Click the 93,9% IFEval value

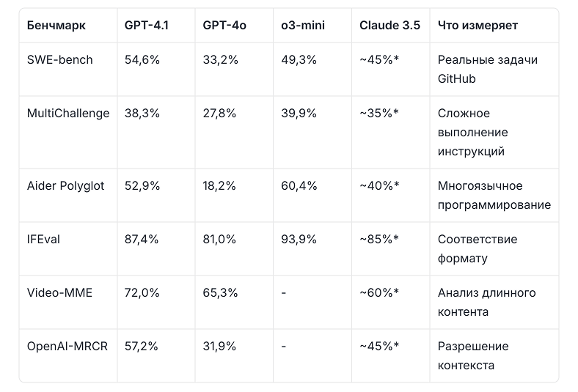[299, 240]
